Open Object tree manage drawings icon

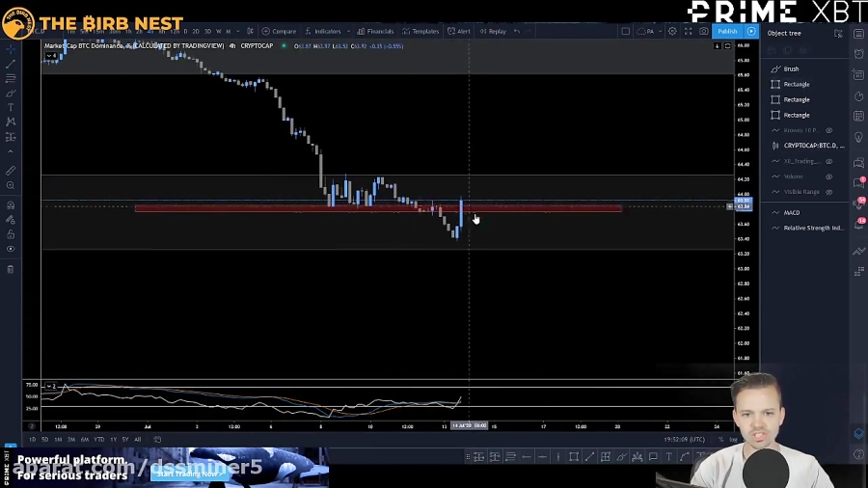pyautogui.click(x=838, y=34)
